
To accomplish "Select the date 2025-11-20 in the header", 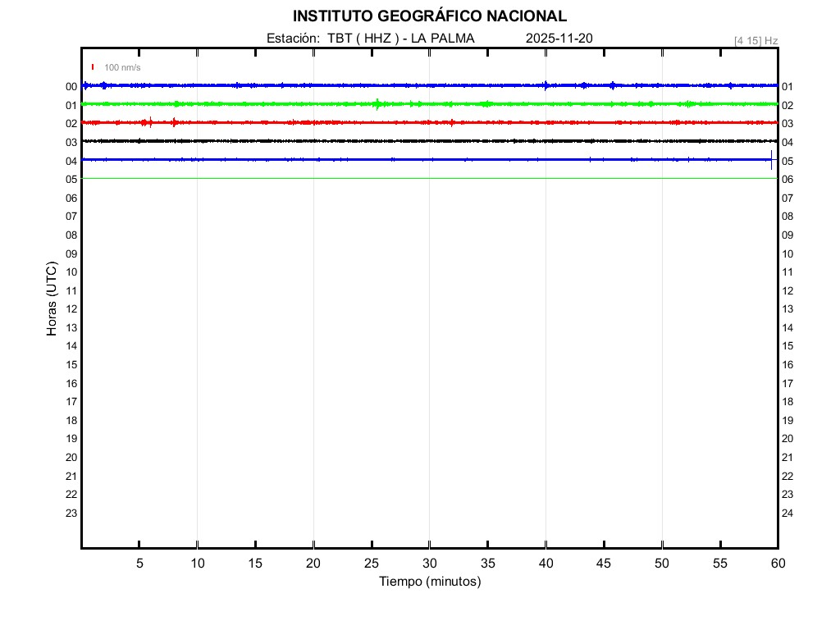I will coord(559,39).
